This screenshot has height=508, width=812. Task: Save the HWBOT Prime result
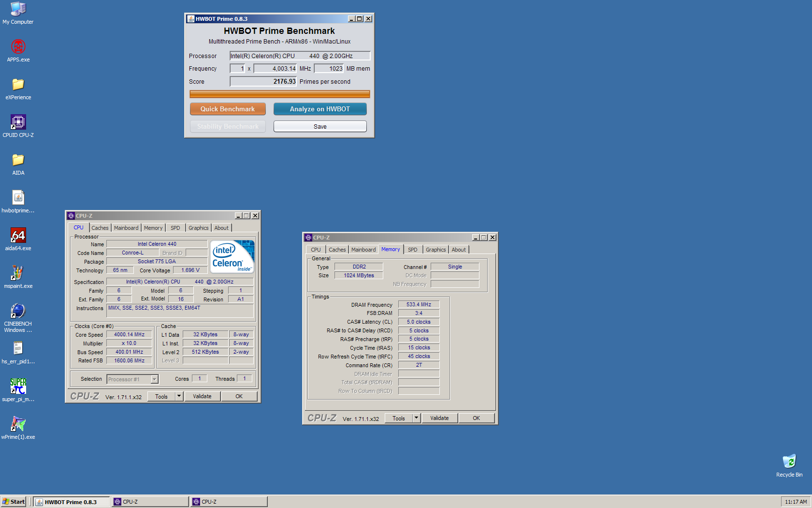(320, 126)
